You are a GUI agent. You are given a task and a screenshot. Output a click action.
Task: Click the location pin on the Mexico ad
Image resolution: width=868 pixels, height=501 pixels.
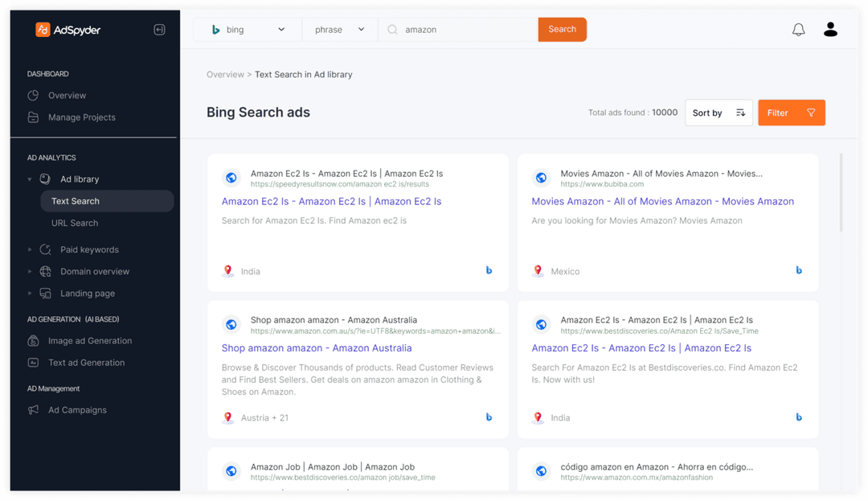(538, 270)
